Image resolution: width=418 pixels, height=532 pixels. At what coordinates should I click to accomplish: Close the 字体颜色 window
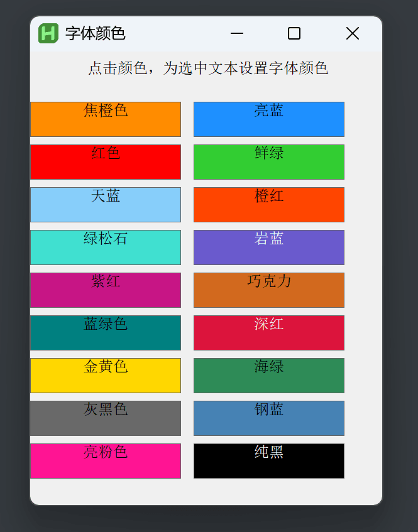tap(352, 33)
